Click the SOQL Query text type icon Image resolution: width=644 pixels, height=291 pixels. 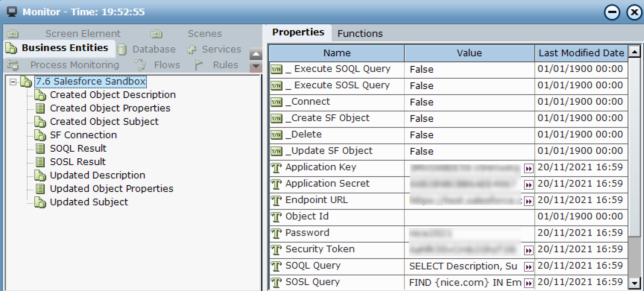click(276, 266)
